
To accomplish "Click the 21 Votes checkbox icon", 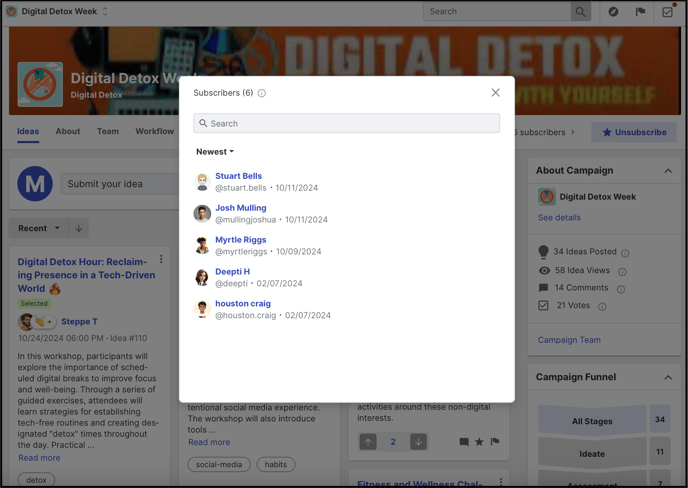I will (543, 305).
